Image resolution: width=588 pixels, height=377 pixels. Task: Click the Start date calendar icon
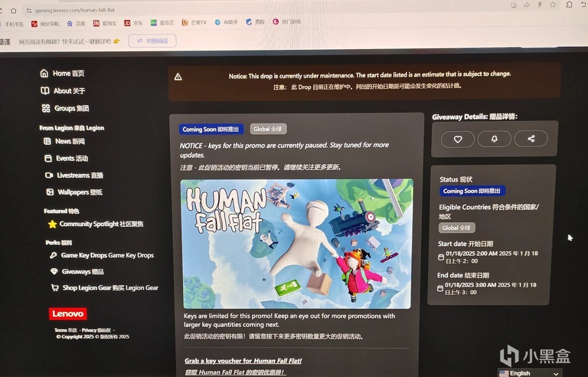(441, 257)
